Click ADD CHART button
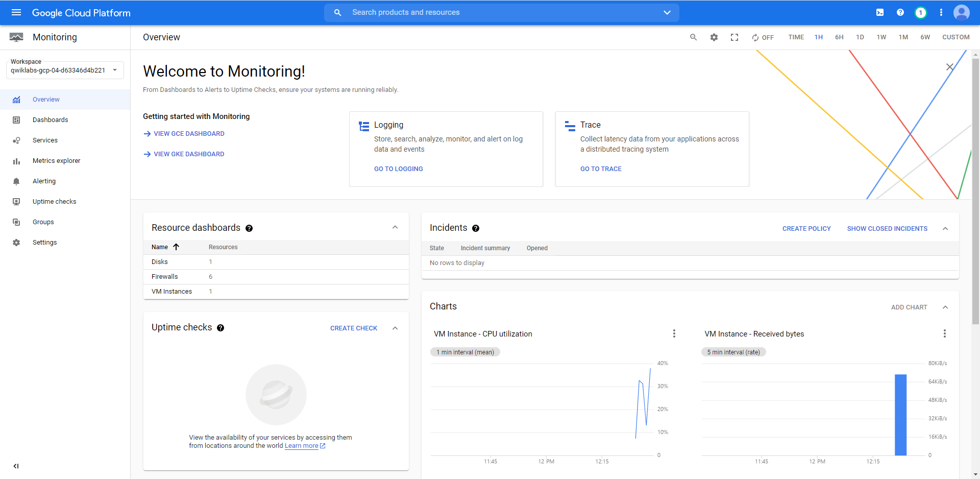This screenshot has height=479, width=980. (x=909, y=307)
